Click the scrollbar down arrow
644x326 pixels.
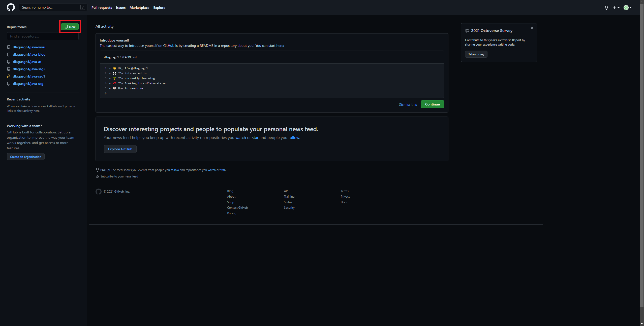pyautogui.click(x=642, y=324)
